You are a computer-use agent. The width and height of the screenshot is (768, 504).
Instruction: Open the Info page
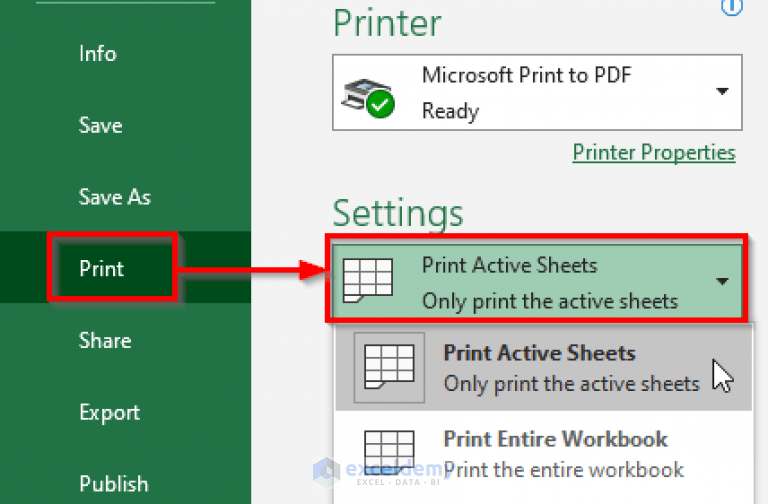tap(97, 53)
